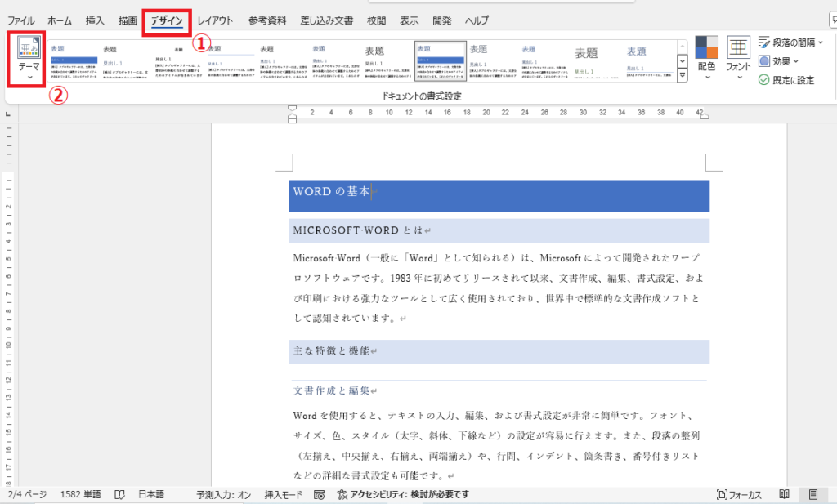Switch to the 表示 tab

click(x=409, y=20)
